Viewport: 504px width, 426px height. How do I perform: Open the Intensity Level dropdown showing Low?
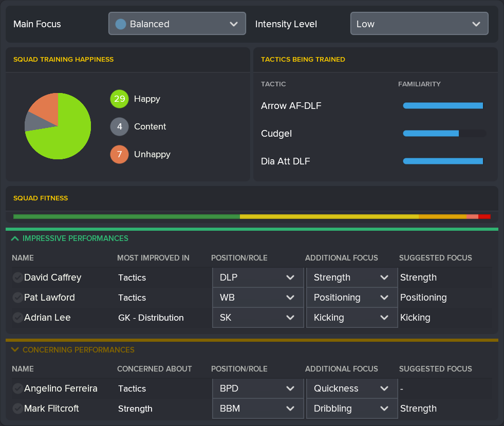pyautogui.click(x=419, y=23)
